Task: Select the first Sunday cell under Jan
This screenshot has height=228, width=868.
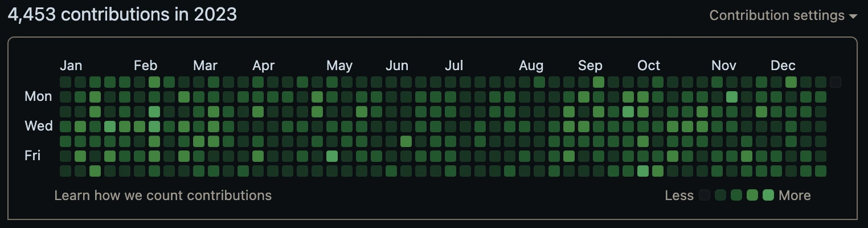Action: (65, 82)
